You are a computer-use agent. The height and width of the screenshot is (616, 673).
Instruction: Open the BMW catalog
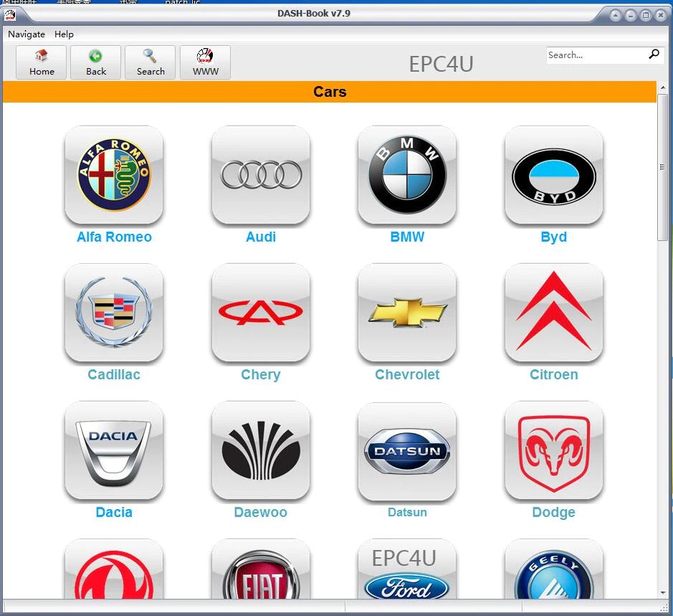click(407, 176)
